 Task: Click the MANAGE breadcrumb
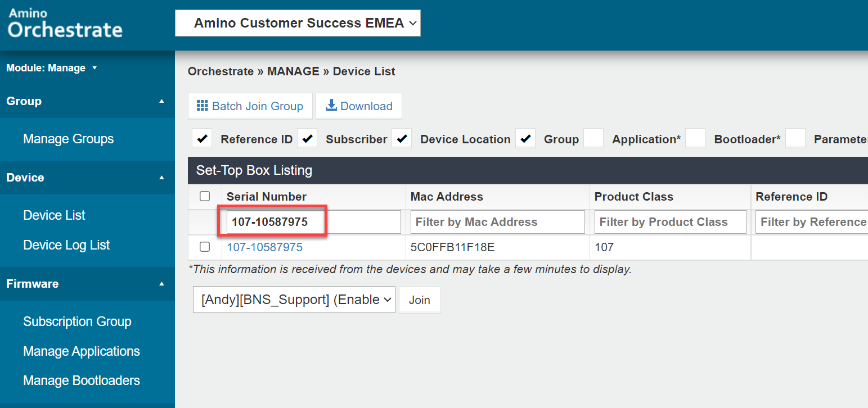pos(293,71)
